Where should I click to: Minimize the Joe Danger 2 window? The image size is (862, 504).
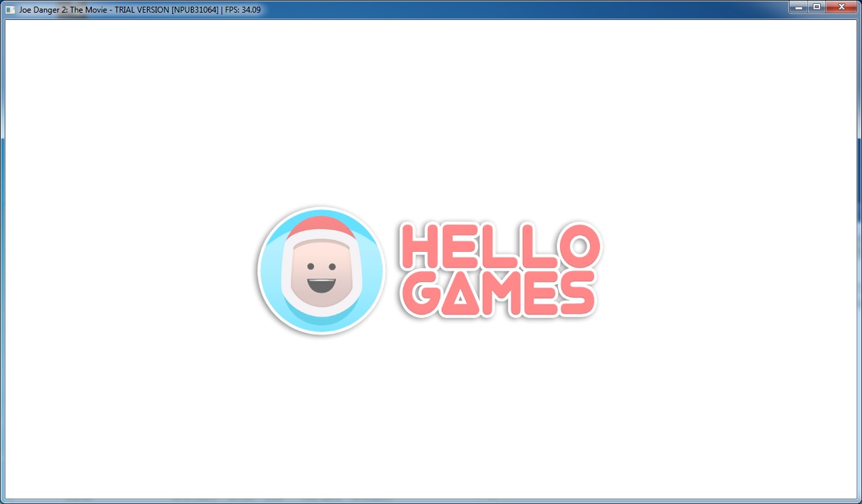point(798,7)
